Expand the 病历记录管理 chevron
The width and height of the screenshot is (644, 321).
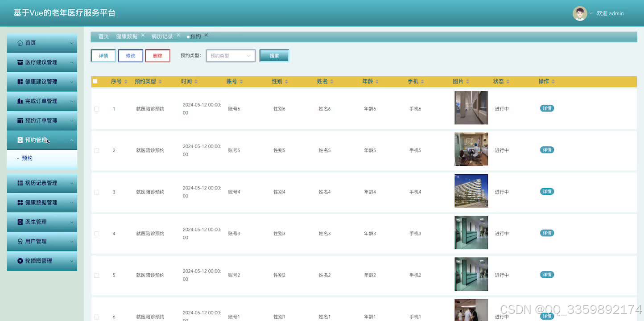pos(71,183)
